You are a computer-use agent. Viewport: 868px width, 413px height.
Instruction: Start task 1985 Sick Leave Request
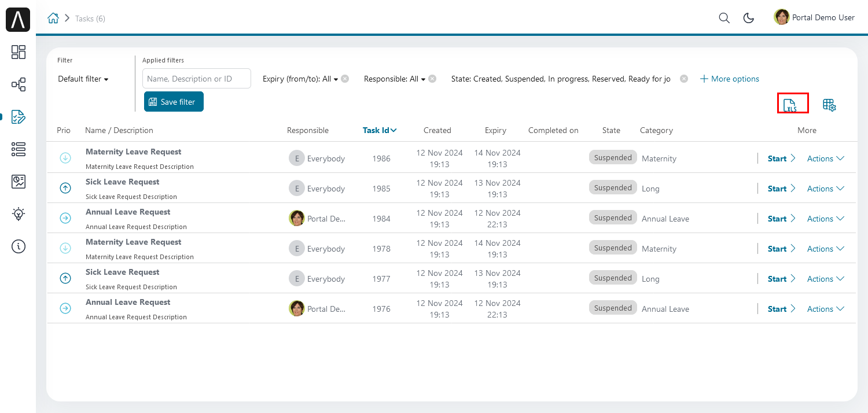point(782,189)
